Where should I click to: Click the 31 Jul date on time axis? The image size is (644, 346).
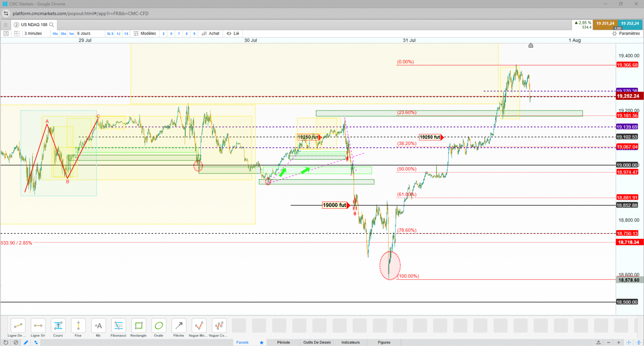(x=409, y=40)
